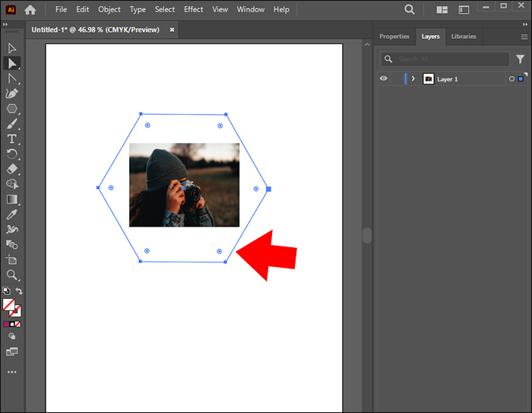Activate the Eyedropper tool
The image size is (532, 413).
(x=12, y=214)
